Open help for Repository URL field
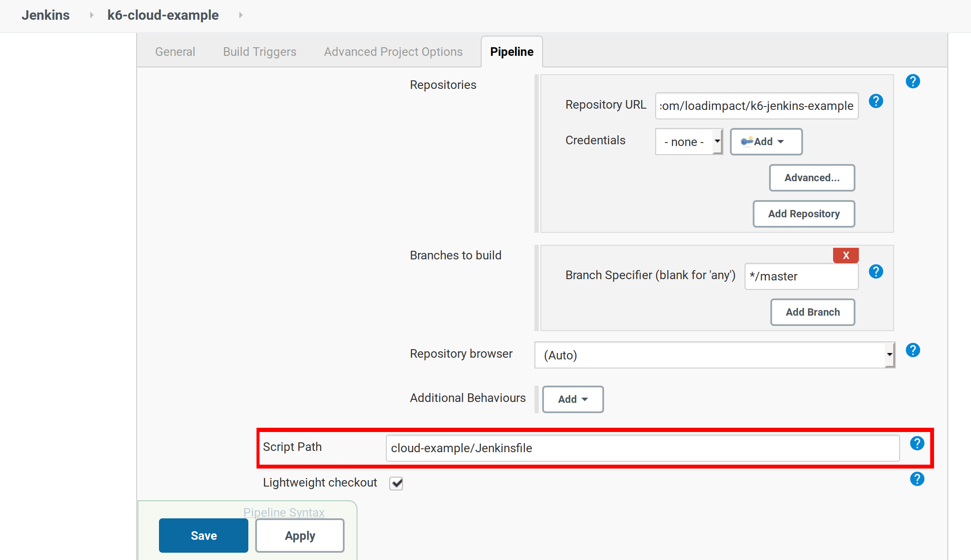 click(x=876, y=101)
